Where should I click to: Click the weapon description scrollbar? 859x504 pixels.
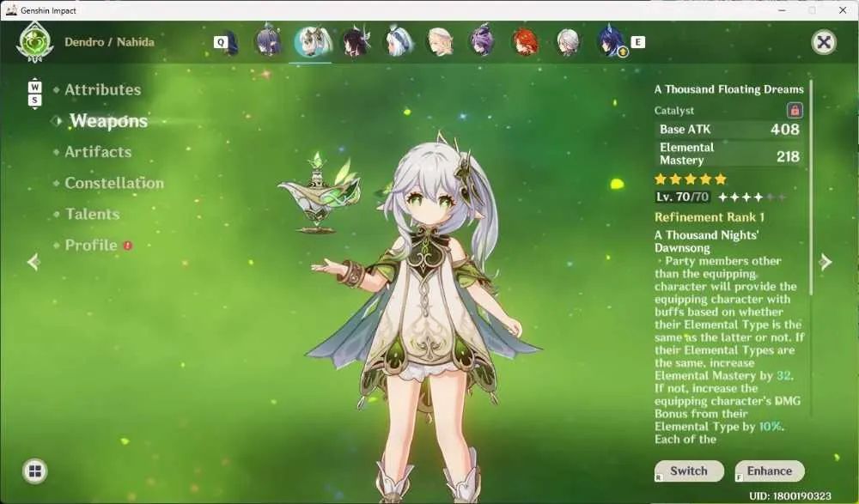pos(812,186)
